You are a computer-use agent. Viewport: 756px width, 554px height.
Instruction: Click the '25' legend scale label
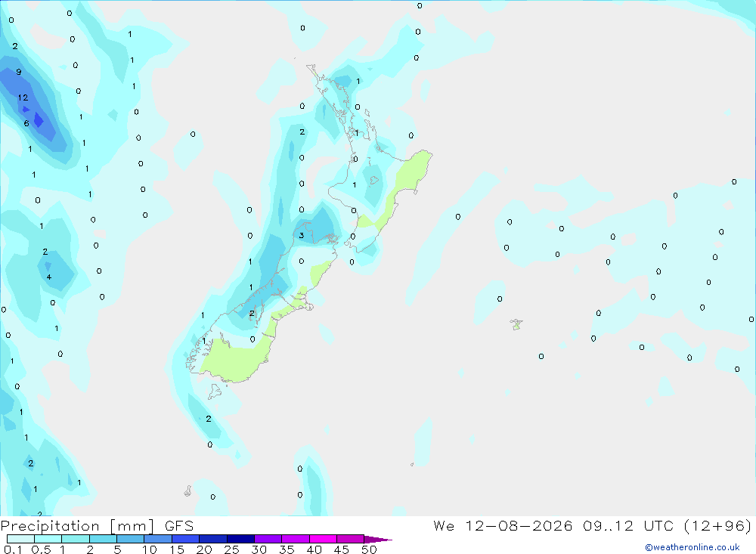tap(231, 549)
